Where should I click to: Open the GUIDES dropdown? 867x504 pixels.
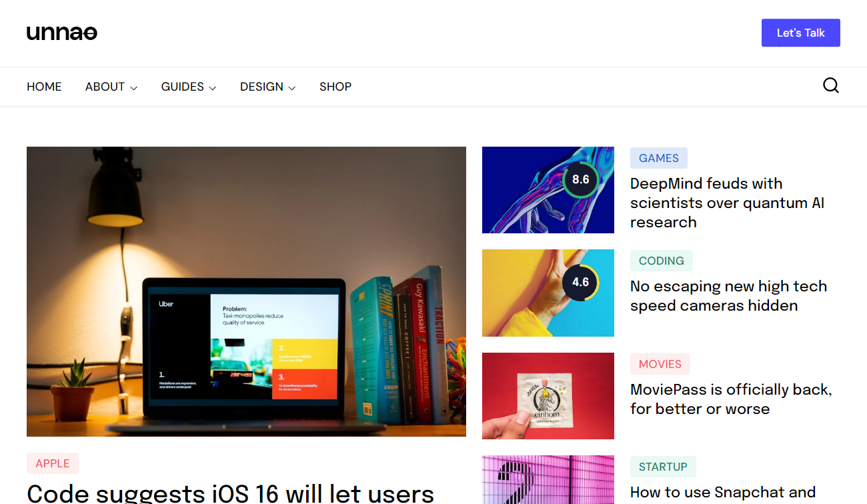188,86
